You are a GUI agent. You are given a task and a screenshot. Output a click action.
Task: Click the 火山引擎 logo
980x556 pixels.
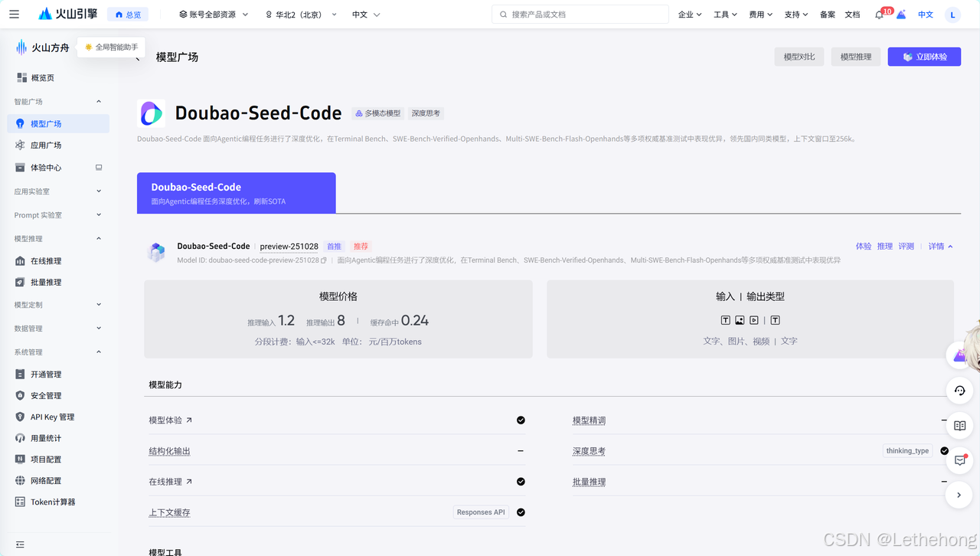point(67,14)
